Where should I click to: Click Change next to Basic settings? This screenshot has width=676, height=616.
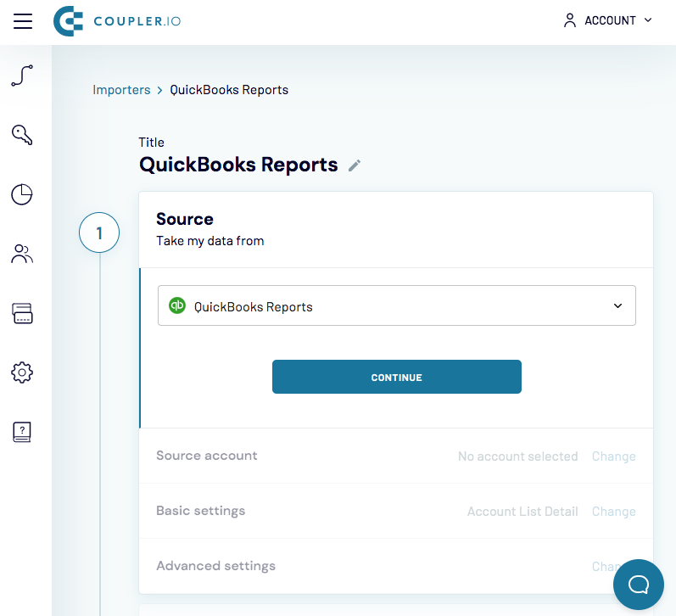(x=613, y=512)
